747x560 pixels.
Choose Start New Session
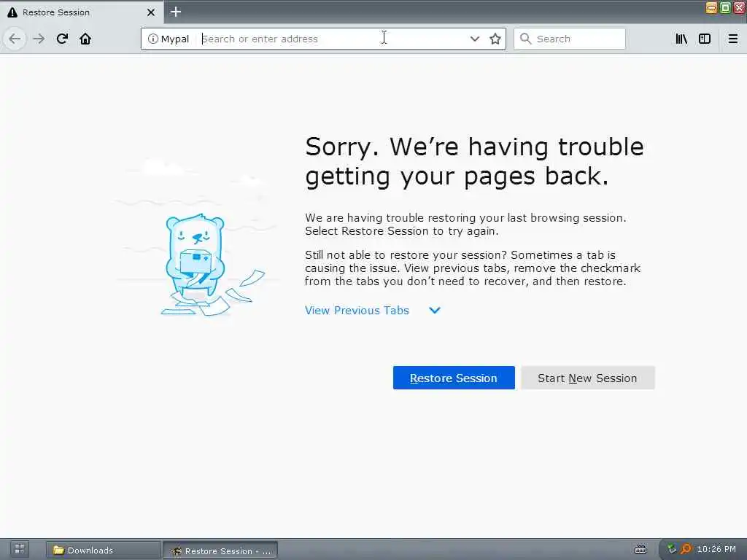587,378
